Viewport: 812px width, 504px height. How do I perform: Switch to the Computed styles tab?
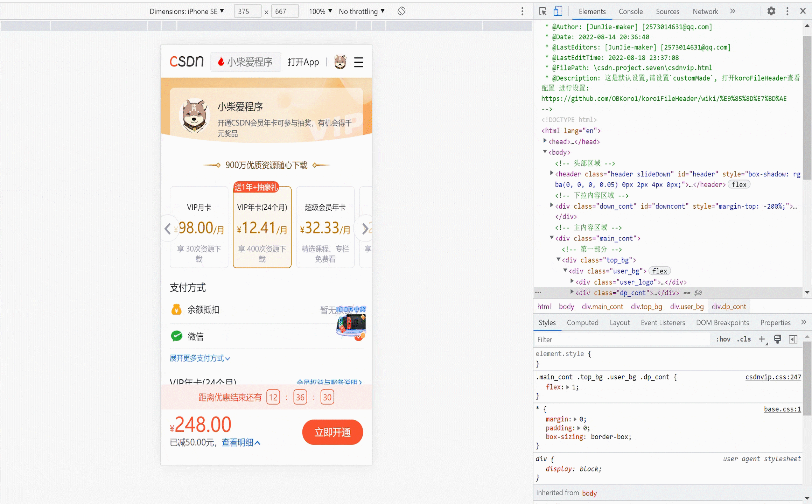[x=582, y=322]
